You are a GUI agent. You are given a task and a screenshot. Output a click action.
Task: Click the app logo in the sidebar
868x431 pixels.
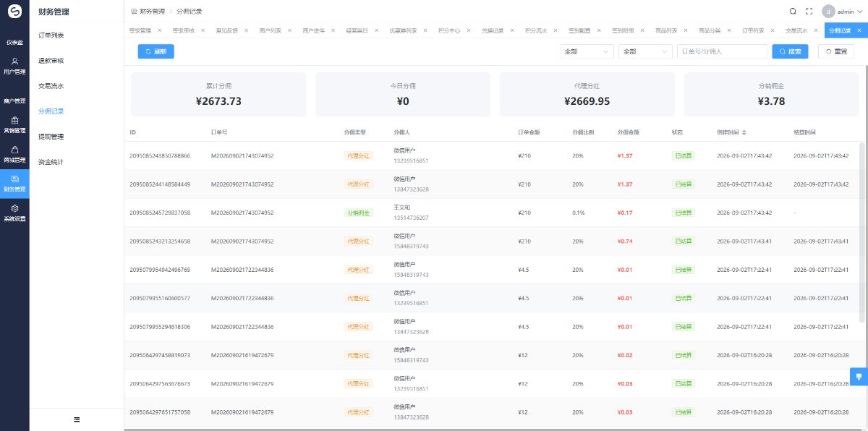pyautogui.click(x=14, y=11)
